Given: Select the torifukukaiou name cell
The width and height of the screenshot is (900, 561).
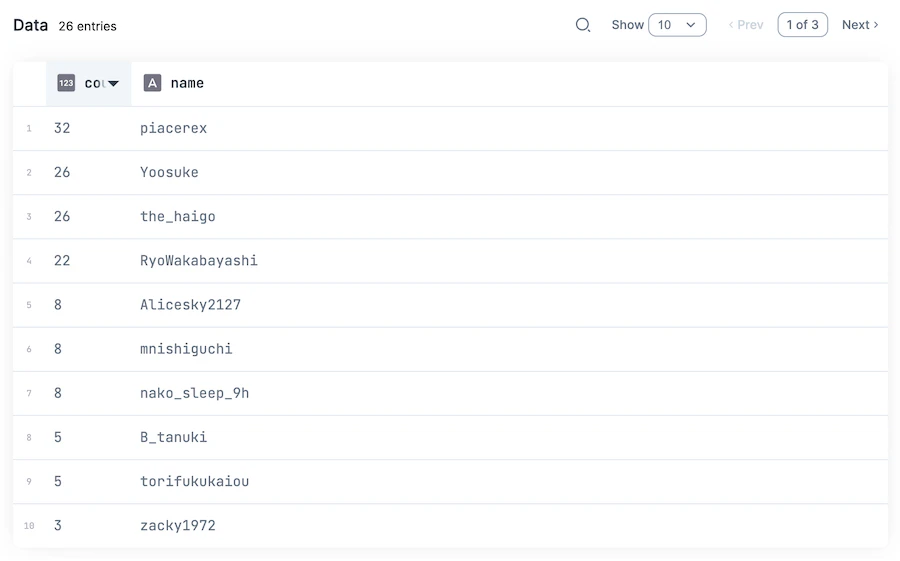Looking at the screenshot, I should [x=195, y=481].
